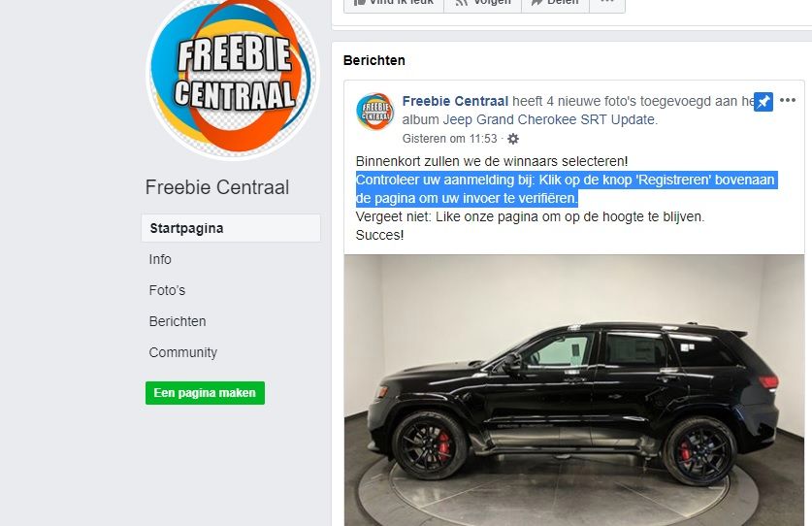Open the 'Freebie Centraal' author link in the post

(455, 101)
